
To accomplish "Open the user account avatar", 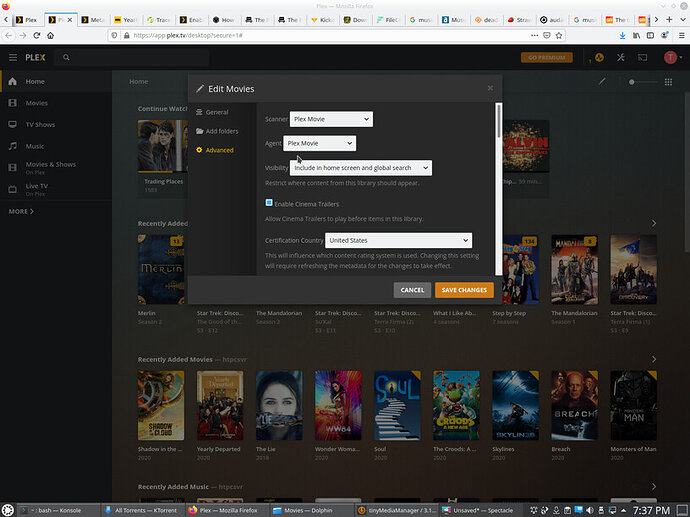I will tap(670, 58).
